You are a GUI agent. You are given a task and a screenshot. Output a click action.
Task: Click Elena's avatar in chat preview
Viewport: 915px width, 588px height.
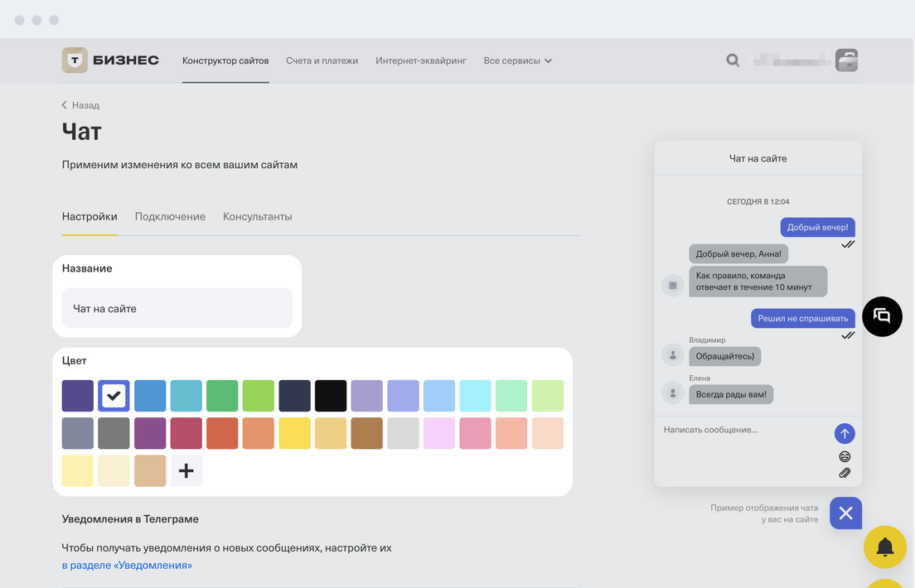click(x=673, y=393)
